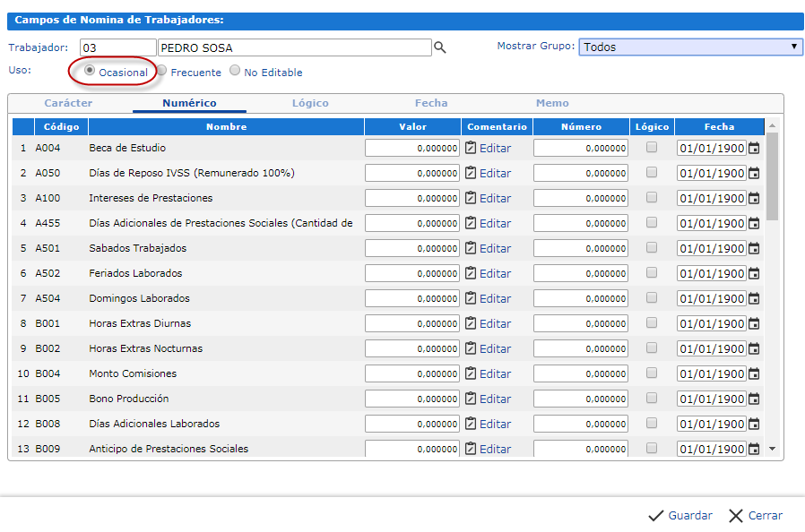Open calendar icon for Beca de Estudio date
The width and height of the screenshot is (805, 532).
pyautogui.click(x=754, y=148)
